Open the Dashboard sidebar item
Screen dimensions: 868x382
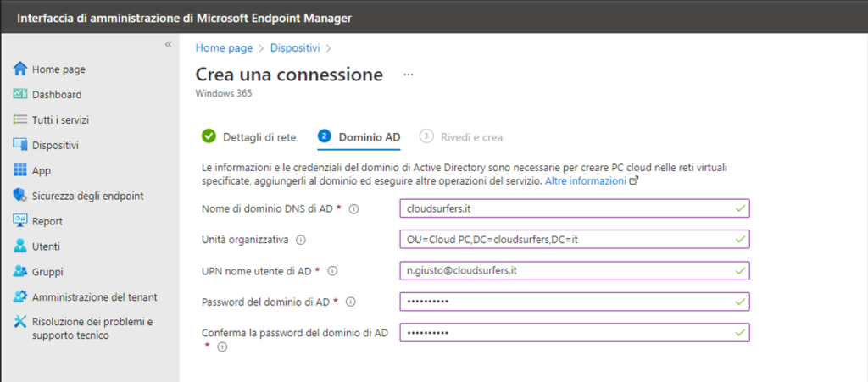(47, 95)
